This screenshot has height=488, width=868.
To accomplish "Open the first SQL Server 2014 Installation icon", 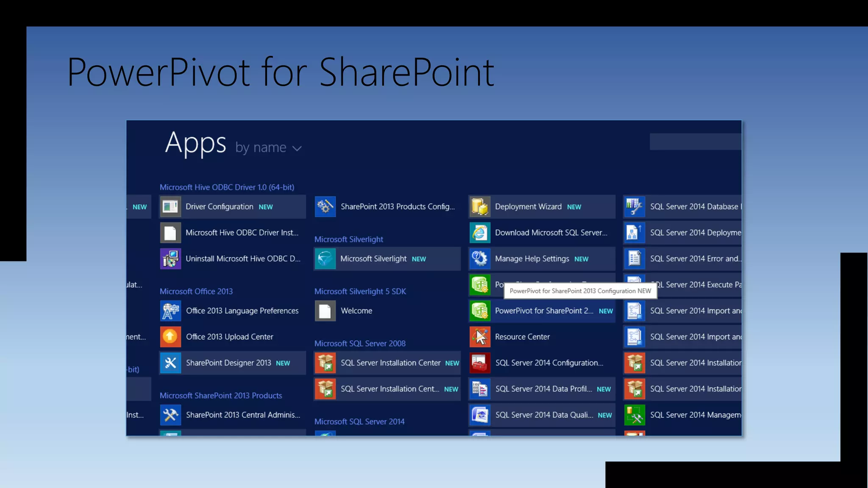I will click(x=634, y=363).
